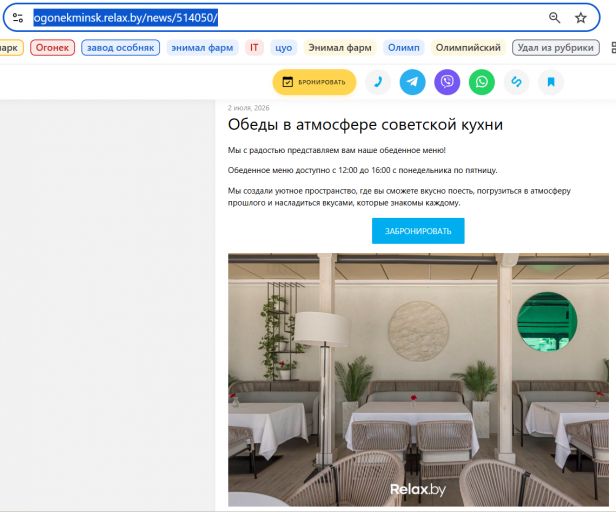Click paragraph starting Мы создали уютное пространство
This screenshot has width=616, height=512.
[399, 197]
